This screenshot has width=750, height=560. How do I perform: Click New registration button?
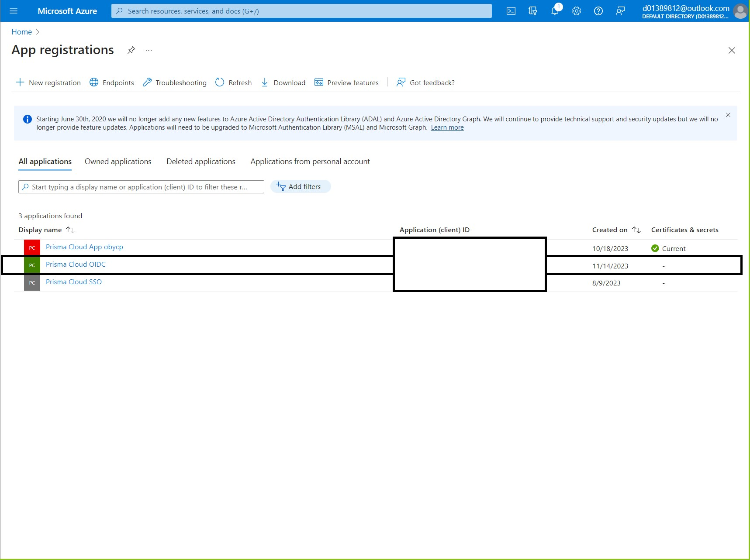(x=48, y=82)
